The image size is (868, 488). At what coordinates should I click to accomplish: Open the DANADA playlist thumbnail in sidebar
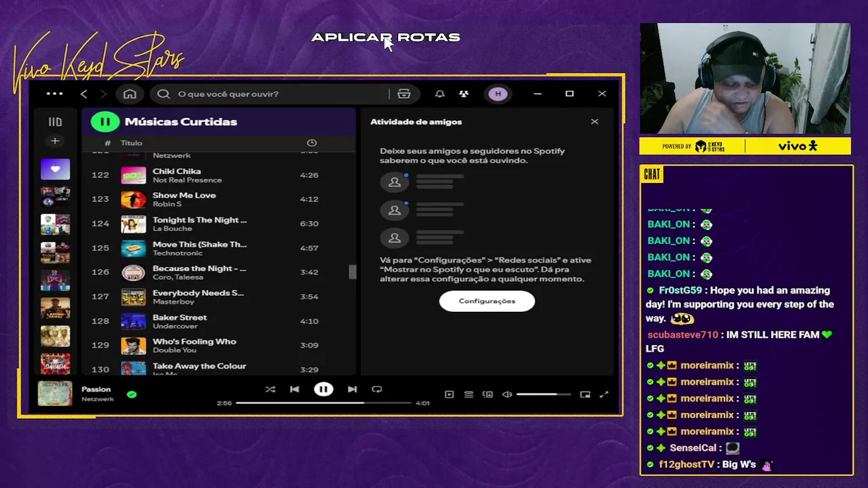tap(55, 364)
